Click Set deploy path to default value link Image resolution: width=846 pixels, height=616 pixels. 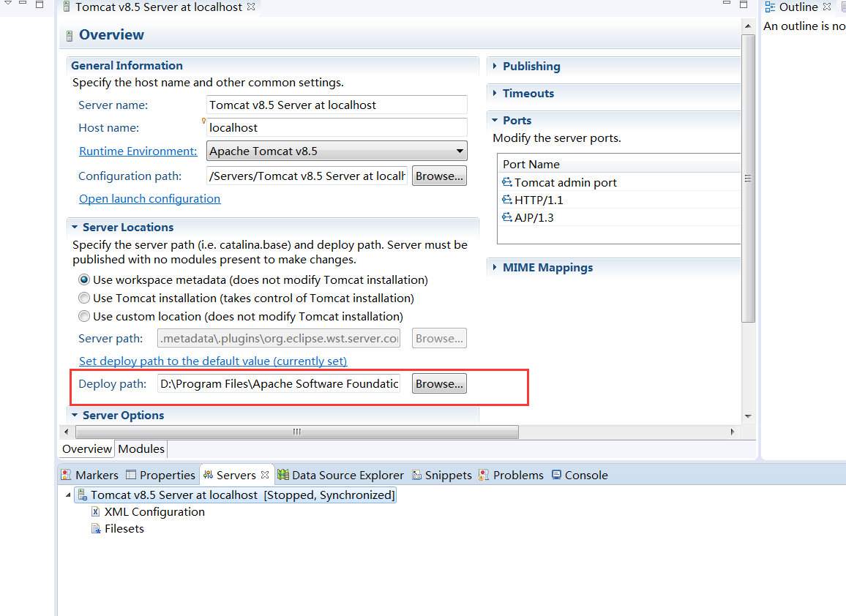(x=213, y=361)
